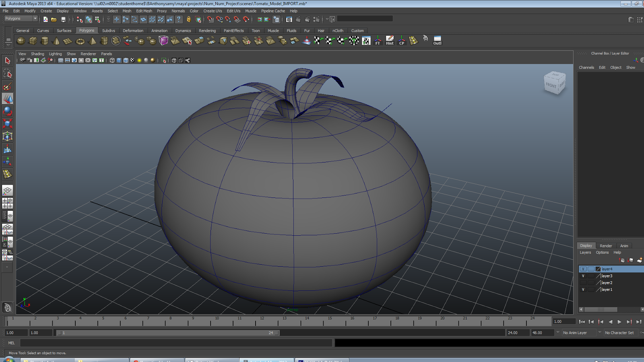Select the Rotate Tool
Screen dimensions: 644x362
pyautogui.click(x=7, y=111)
